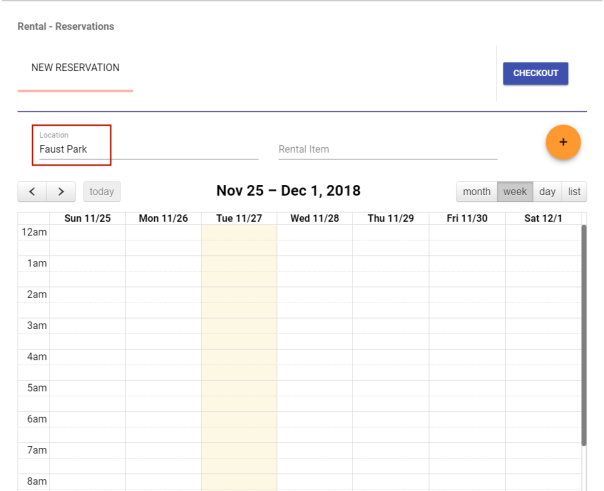Pick the 5am slot on Thu 11/29

point(390,388)
